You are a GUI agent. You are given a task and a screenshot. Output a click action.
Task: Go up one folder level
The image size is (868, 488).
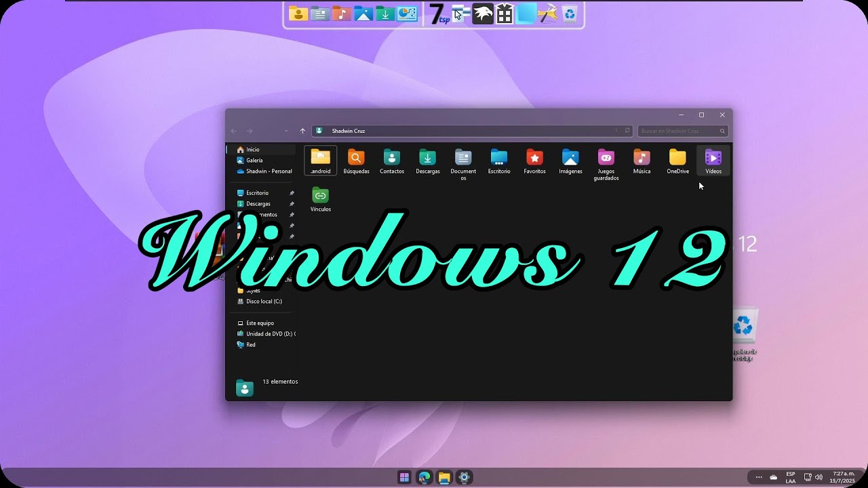pos(302,131)
